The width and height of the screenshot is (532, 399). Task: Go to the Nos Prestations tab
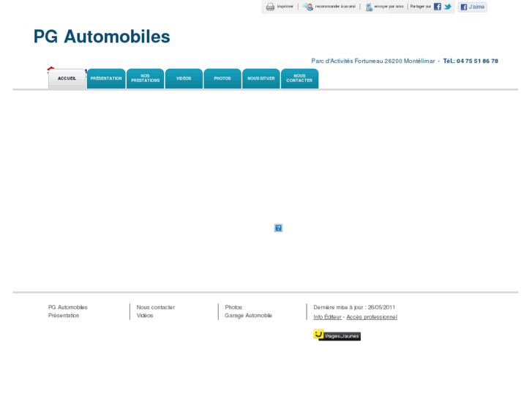coord(145,78)
